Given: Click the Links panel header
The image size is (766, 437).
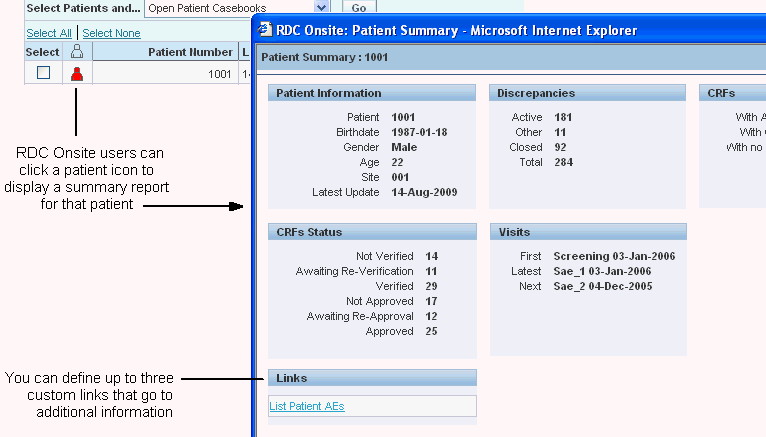Looking at the screenshot, I should (x=372, y=378).
